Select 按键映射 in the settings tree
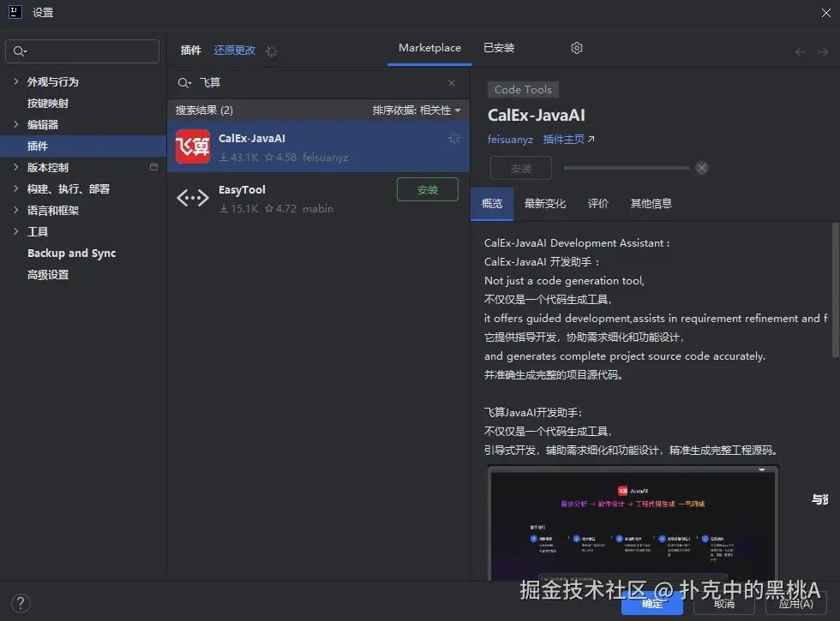Image resolution: width=840 pixels, height=621 pixels. point(48,104)
